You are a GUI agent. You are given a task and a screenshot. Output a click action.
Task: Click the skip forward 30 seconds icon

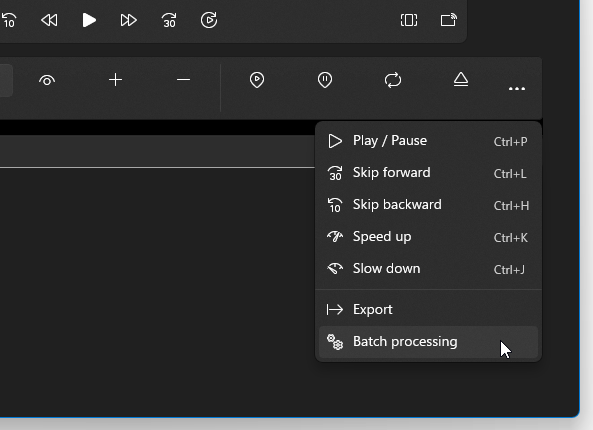pyautogui.click(x=169, y=20)
